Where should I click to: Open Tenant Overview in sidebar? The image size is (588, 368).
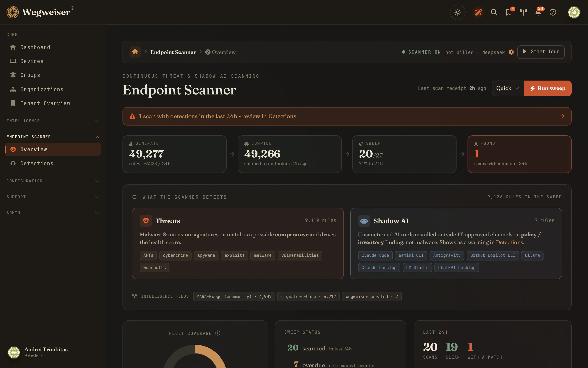tap(53, 103)
